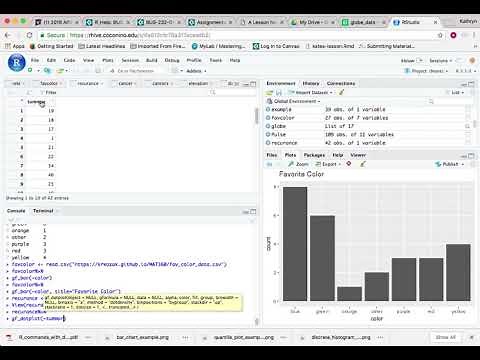The image size is (480, 360).
Task: Click the Filter button in data viewer
Action: coord(47,92)
